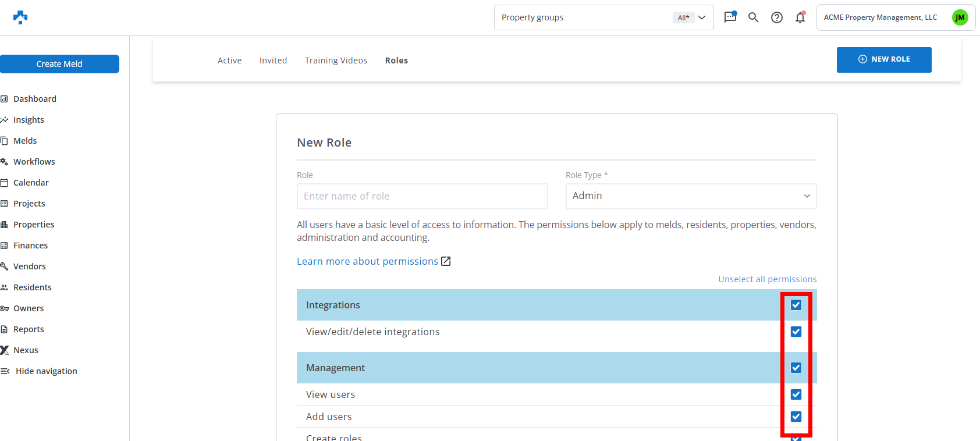The height and width of the screenshot is (441, 980).
Task: Uncheck the Add users permission
Action: tap(796, 417)
